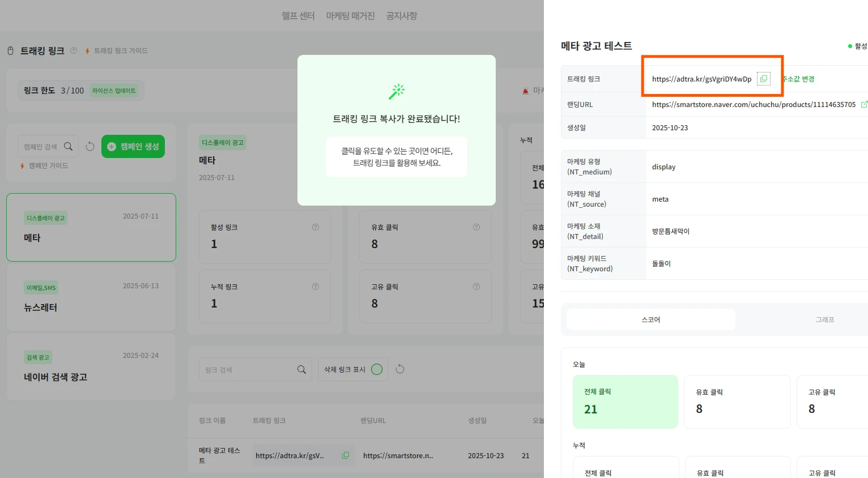Screen dimensions: 868x478
Task: Switch to the 그래프 tab
Action: click(824, 319)
